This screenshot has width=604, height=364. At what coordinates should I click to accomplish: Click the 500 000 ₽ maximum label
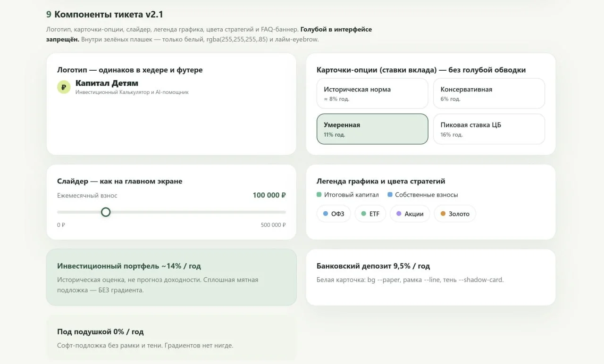pyautogui.click(x=273, y=225)
